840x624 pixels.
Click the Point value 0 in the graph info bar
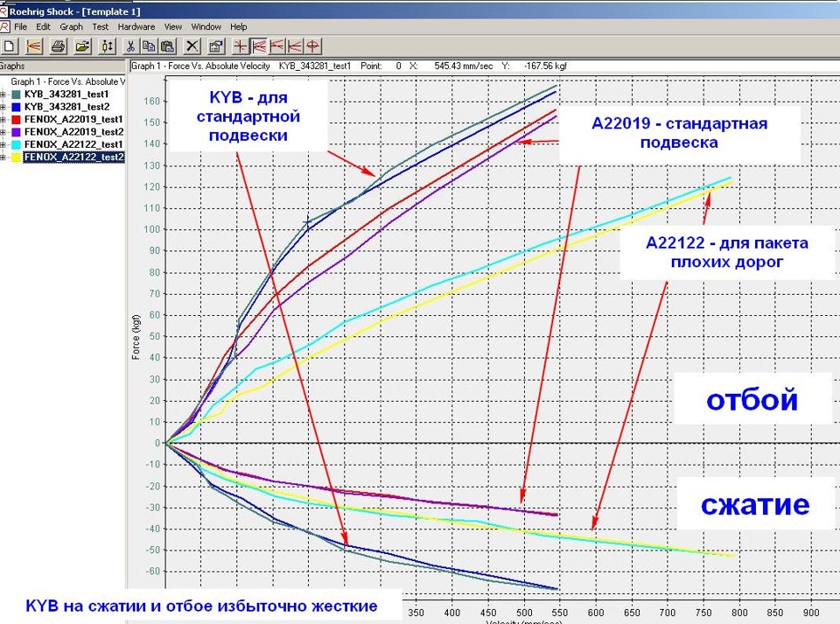point(399,66)
